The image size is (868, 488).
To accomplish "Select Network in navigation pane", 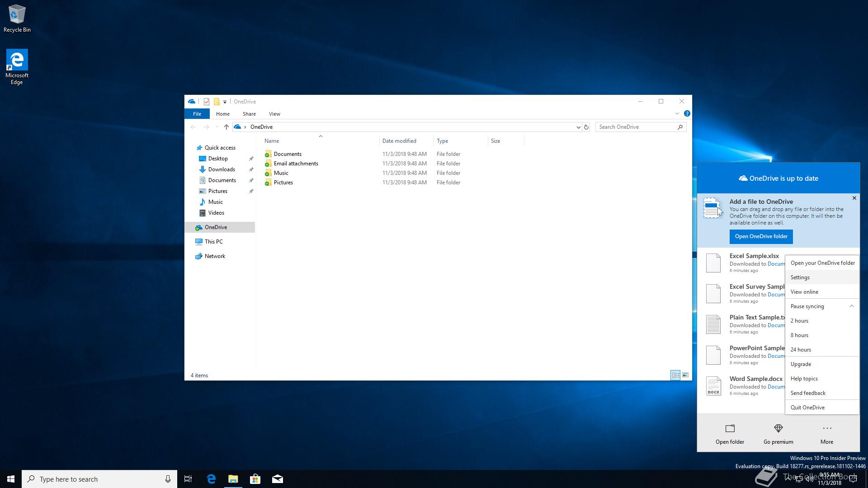I will click(215, 256).
